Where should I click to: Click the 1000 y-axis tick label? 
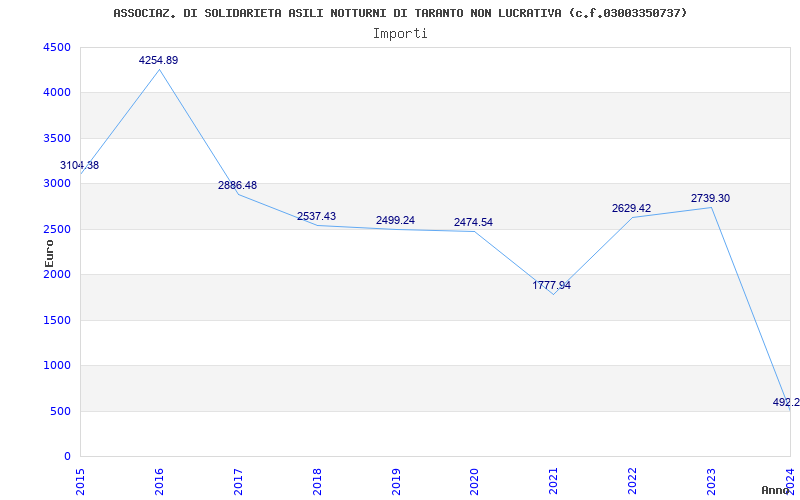point(58,366)
